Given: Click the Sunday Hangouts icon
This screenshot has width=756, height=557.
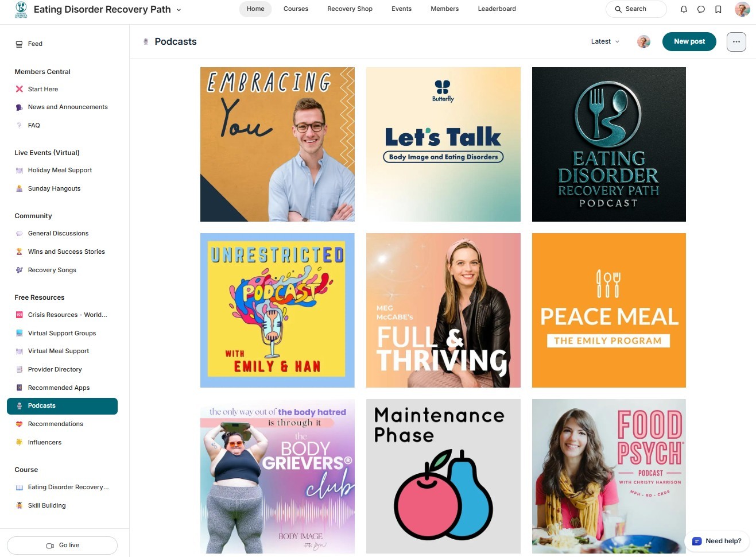Looking at the screenshot, I should coord(19,188).
